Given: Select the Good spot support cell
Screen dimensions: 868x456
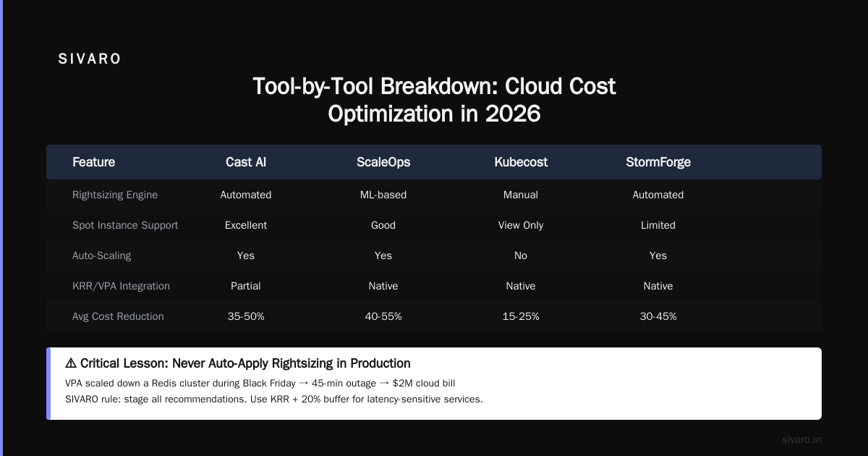Looking at the screenshot, I should point(383,225).
